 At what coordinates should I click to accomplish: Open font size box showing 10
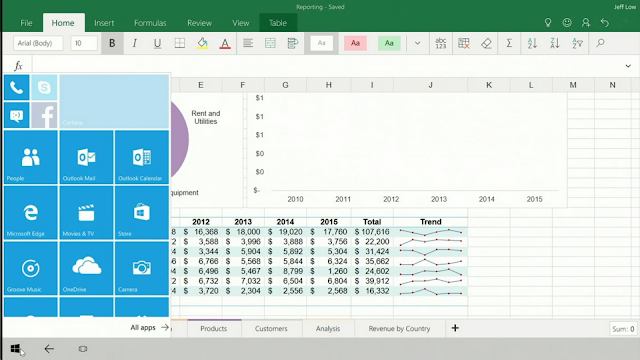(x=84, y=43)
